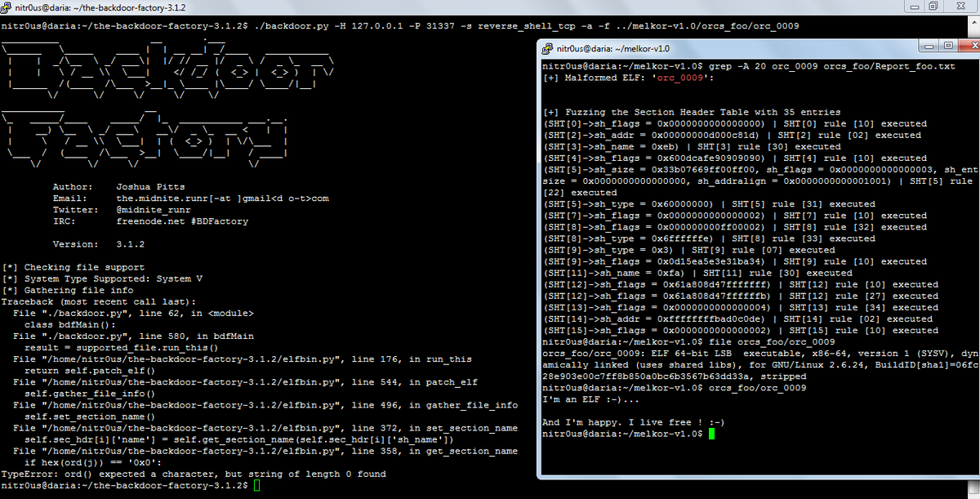980x499 pixels.
Task: Click traceback line 'line 176, in run_this'
Action: pos(243,359)
